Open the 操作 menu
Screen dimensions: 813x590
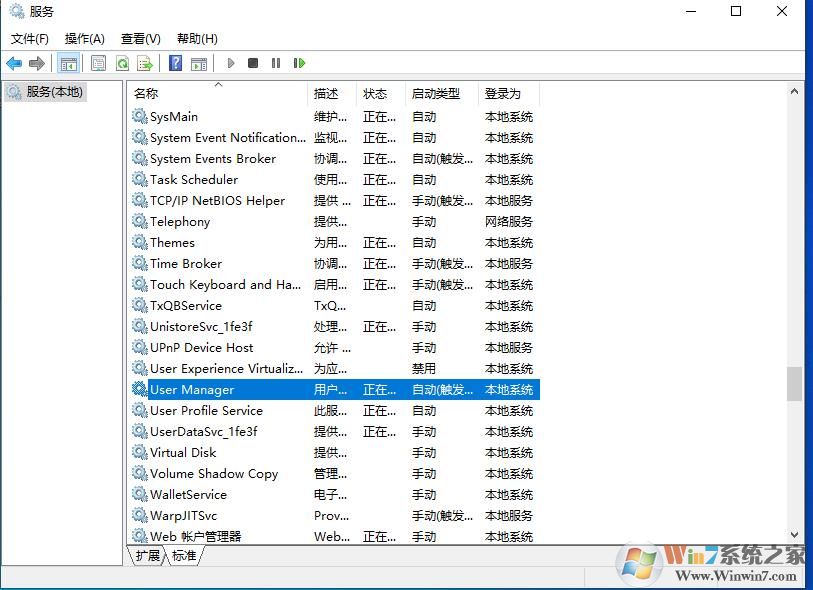pyautogui.click(x=84, y=38)
